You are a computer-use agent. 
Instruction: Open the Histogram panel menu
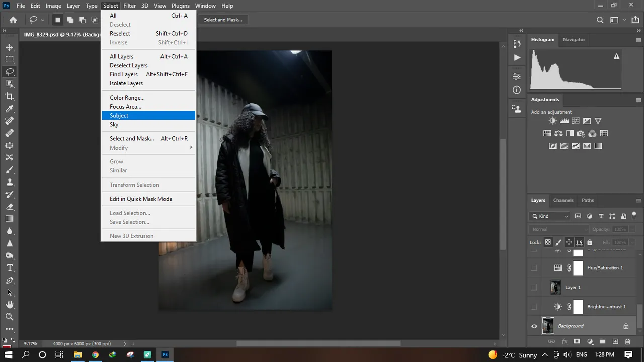pos(638,39)
